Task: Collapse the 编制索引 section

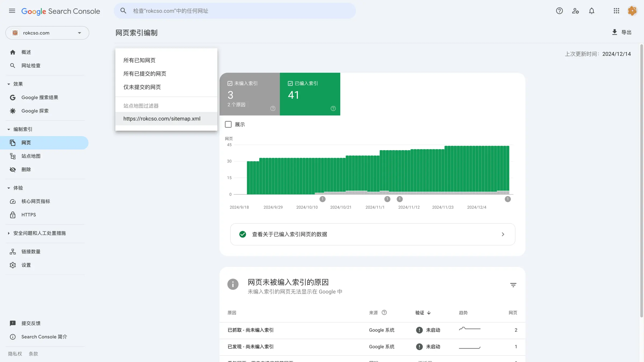Action: 9,130
